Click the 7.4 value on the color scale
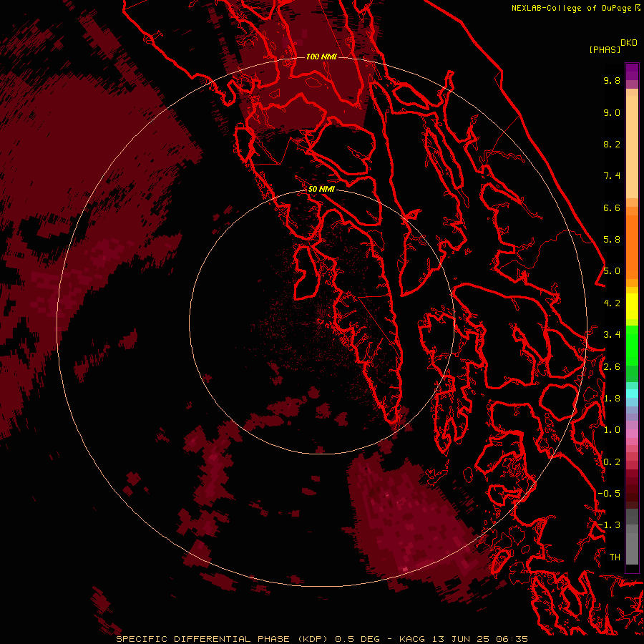644x644 pixels. tap(612, 176)
